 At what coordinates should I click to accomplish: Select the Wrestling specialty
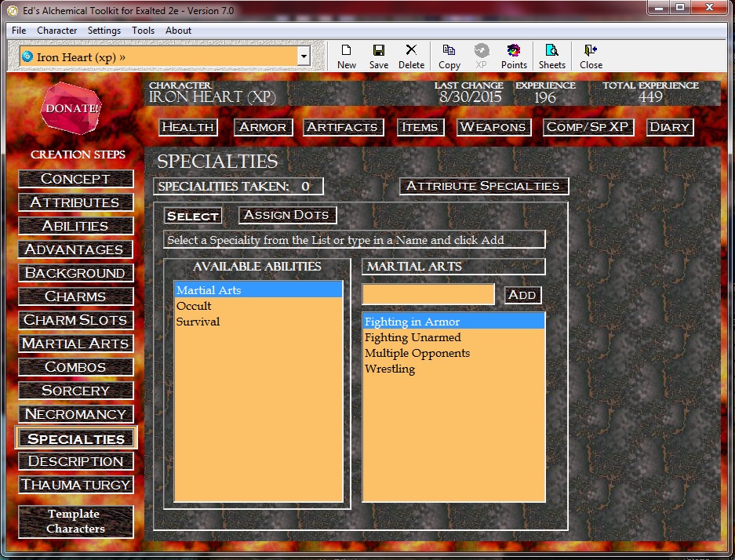tap(453, 369)
